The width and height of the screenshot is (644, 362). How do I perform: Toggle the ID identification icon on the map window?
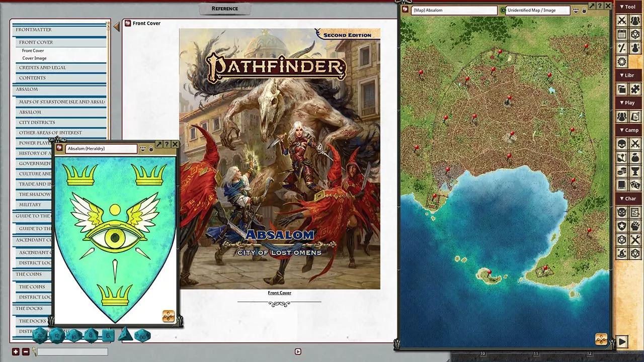(502, 10)
